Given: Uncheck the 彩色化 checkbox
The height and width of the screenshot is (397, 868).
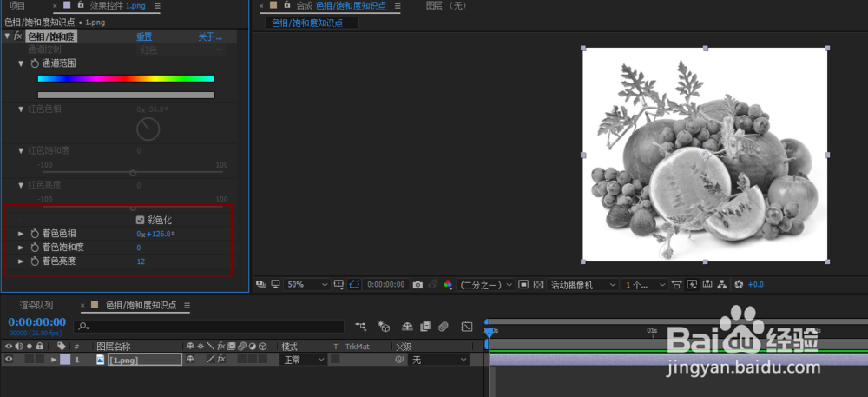Looking at the screenshot, I should (x=140, y=220).
